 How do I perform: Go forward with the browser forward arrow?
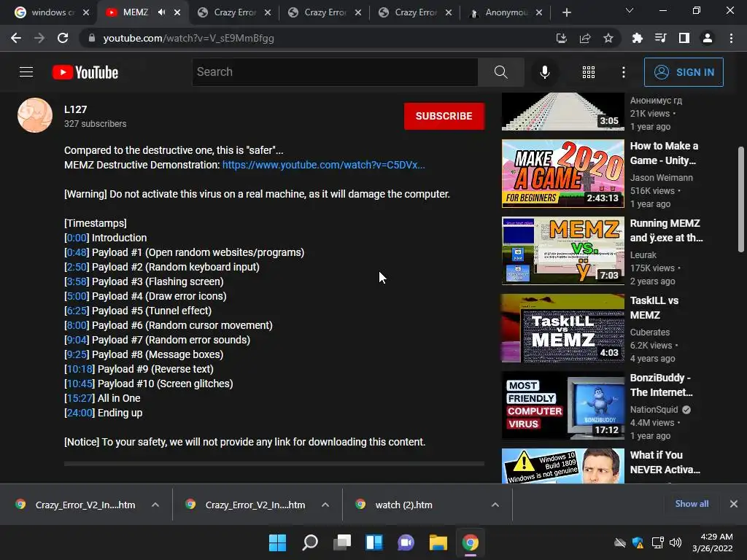(x=39, y=38)
